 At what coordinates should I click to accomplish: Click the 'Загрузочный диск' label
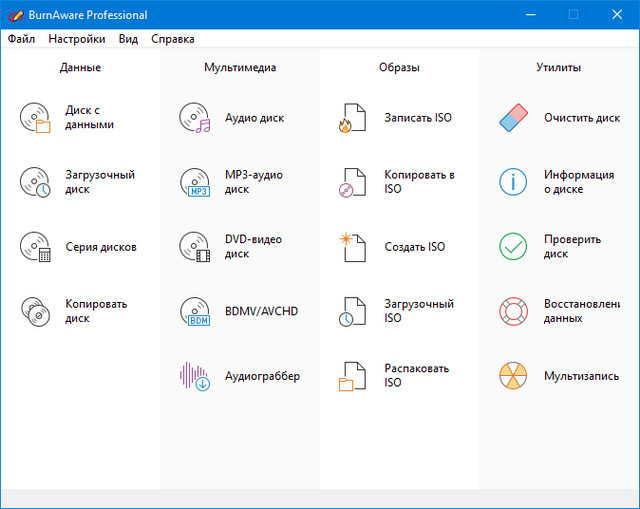coord(100,182)
